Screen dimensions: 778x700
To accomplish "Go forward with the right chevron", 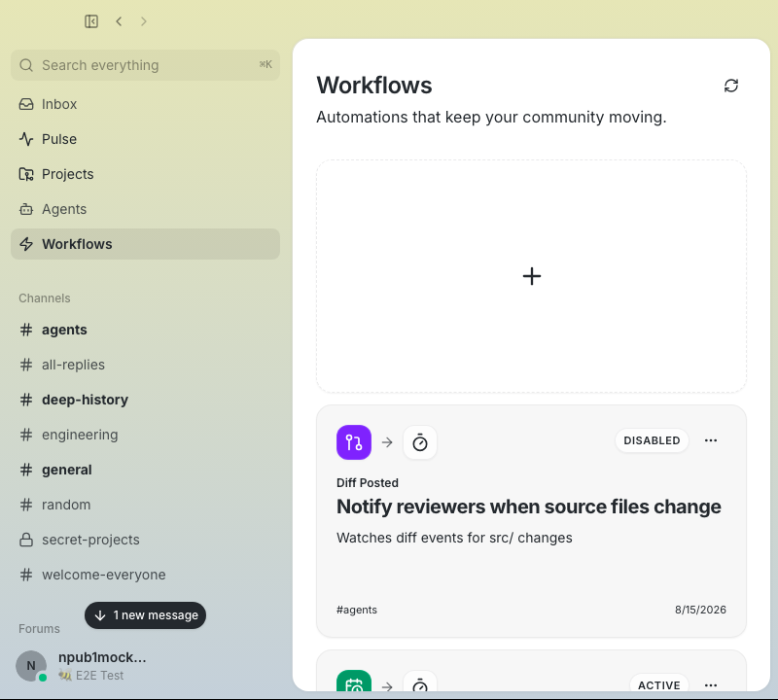I will (x=143, y=21).
